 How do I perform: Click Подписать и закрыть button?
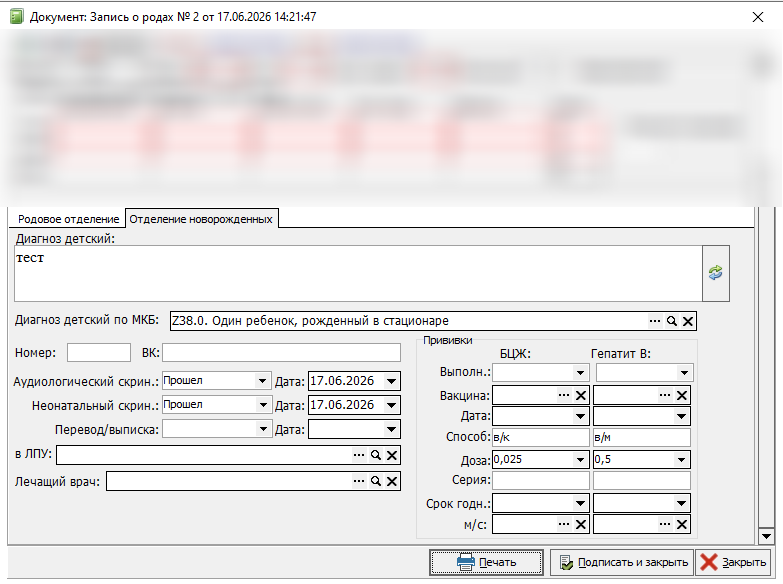pos(622,563)
